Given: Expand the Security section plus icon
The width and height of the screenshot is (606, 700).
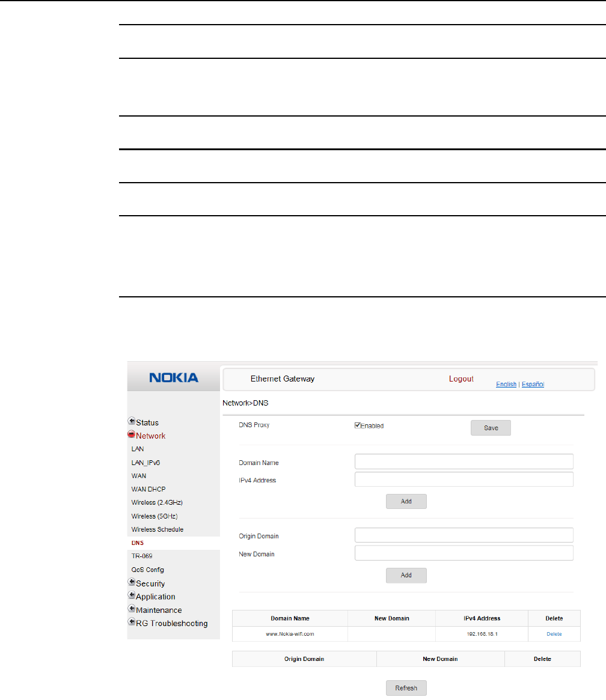Looking at the screenshot, I should point(131,582).
